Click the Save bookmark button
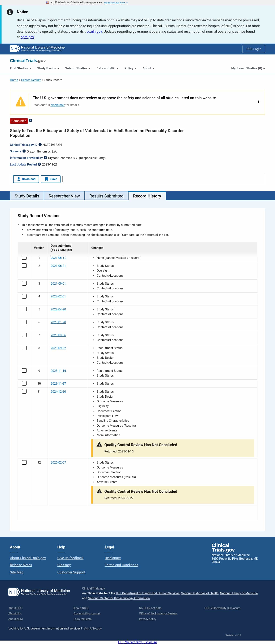 51,179
